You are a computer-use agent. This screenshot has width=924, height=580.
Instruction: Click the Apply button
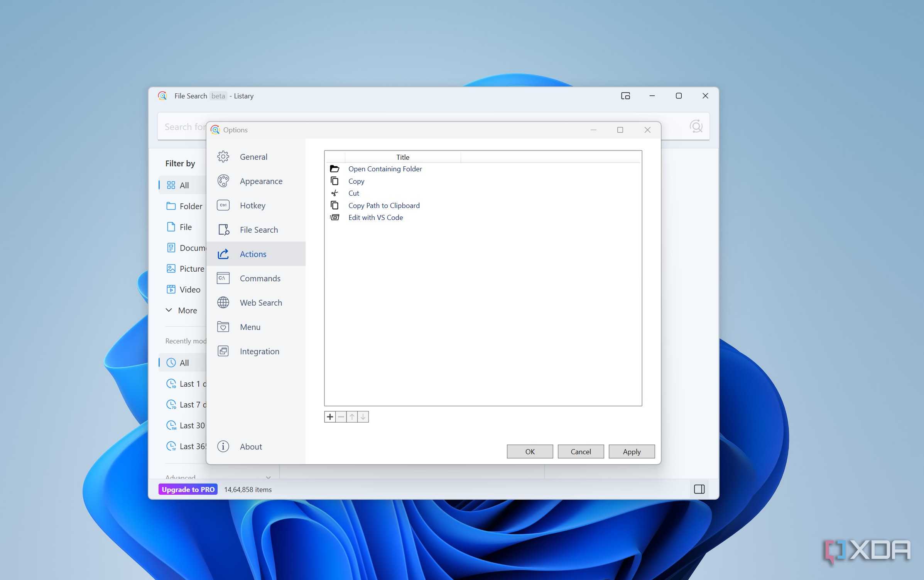pyautogui.click(x=632, y=451)
